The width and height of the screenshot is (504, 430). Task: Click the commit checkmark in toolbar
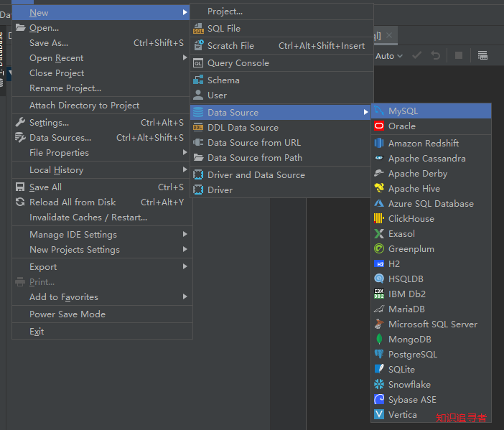(x=417, y=55)
